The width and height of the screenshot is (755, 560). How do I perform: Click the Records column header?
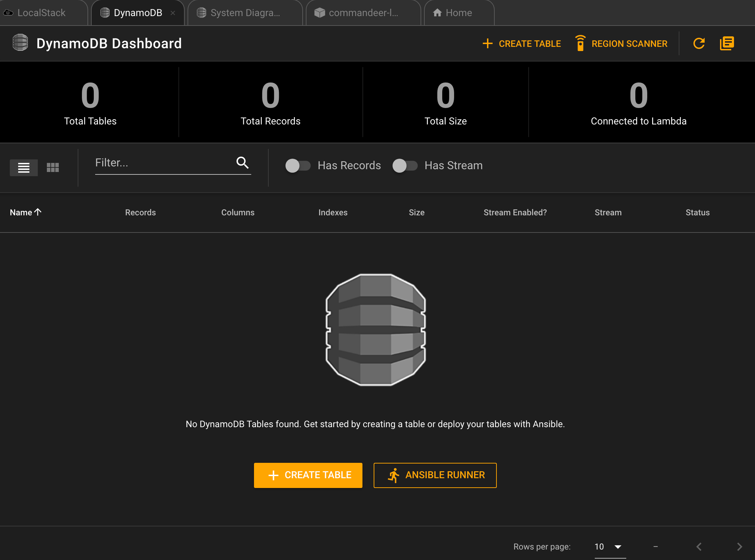(x=140, y=213)
